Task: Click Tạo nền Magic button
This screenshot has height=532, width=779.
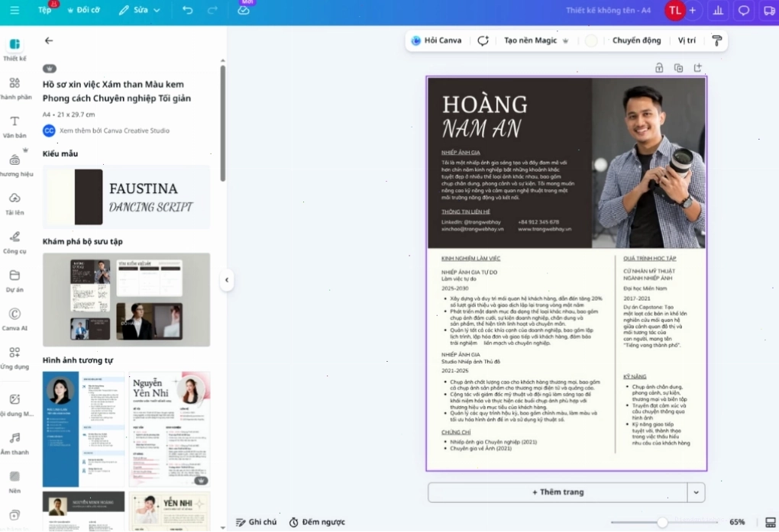Action: [535, 40]
